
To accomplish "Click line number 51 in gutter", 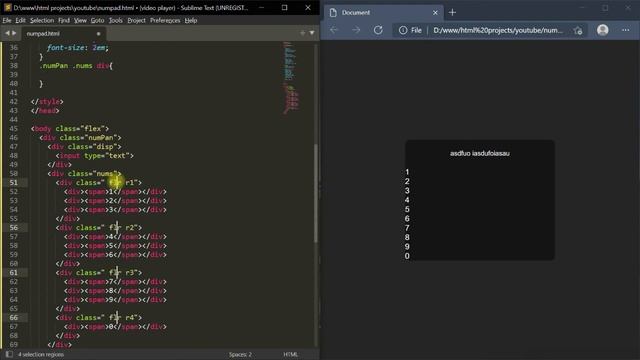I will pyautogui.click(x=13, y=182).
